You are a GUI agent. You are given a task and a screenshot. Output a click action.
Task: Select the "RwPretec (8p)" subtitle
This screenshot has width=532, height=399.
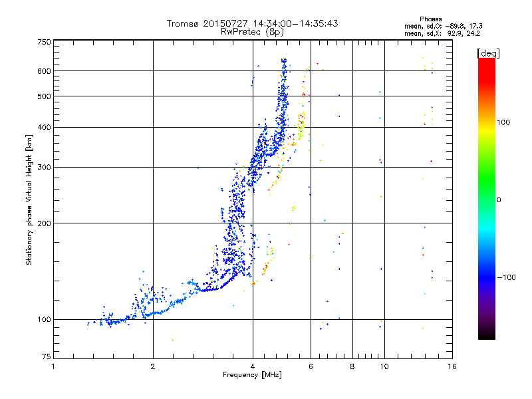click(x=252, y=32)
